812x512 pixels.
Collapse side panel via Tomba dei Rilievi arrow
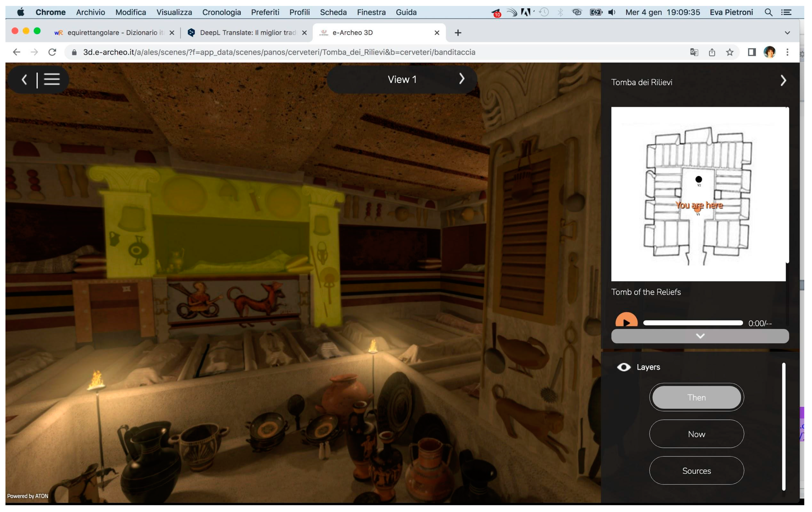pyautogui.click(x=783, y=81)
